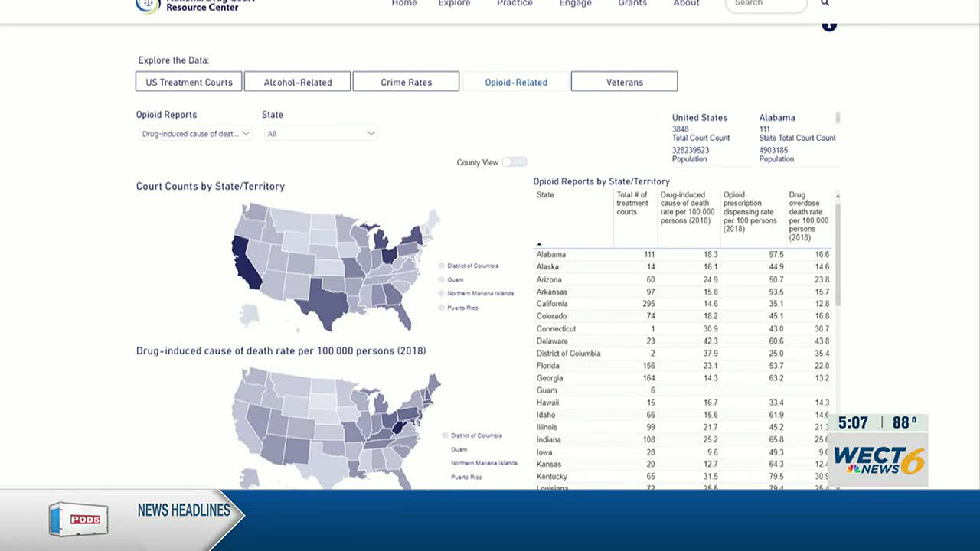Viewport: 980px width, 551px height.
Task: Click the sort arrow under State column
Action: point(539,244)
